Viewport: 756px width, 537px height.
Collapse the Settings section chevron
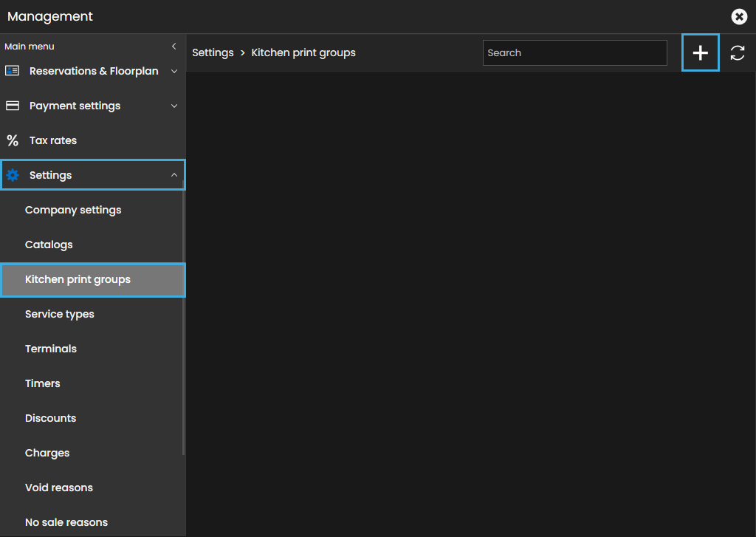(174, 175)
